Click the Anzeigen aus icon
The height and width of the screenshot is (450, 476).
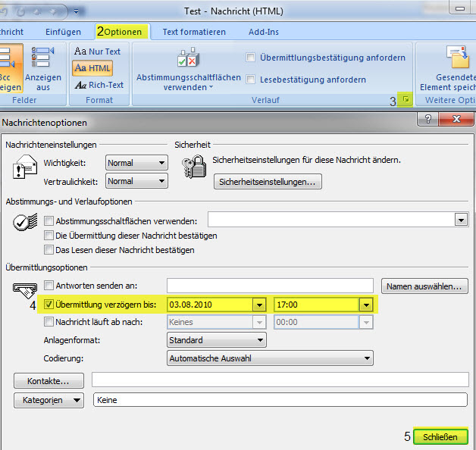(42, 68)
